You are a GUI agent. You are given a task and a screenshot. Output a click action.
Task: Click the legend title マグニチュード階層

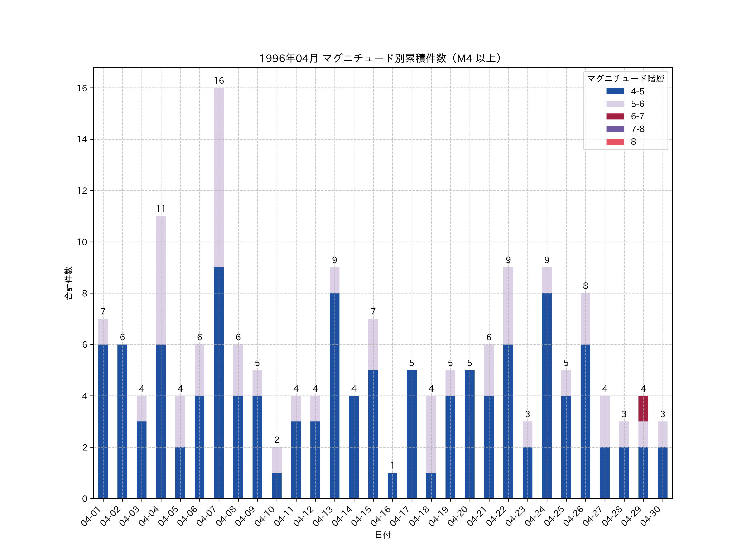(625, 79)
